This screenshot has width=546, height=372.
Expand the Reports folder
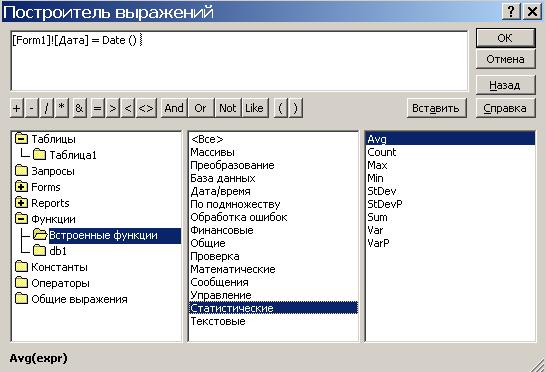tap(21, 203)
